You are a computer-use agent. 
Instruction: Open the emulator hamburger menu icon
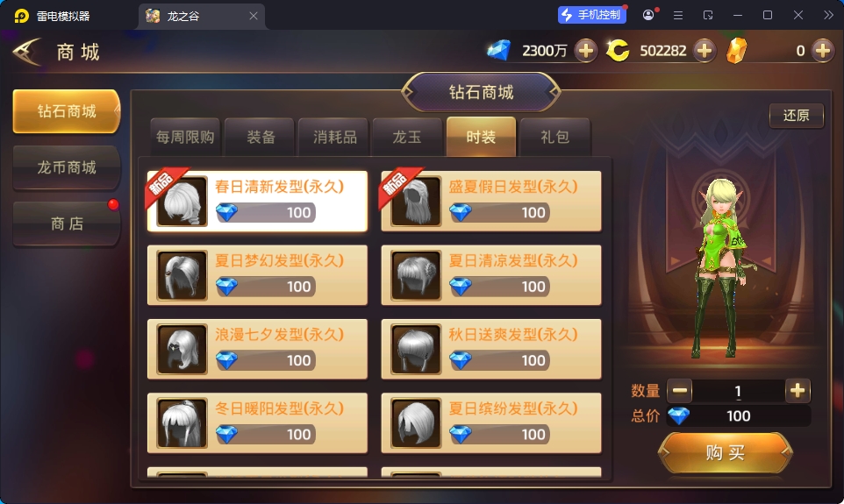(678, 15)
